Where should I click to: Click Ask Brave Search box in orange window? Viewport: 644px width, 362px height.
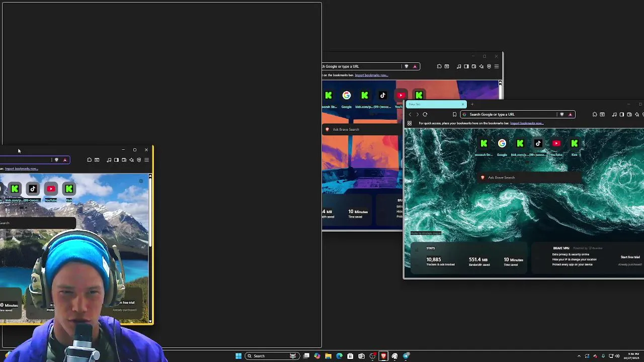coord(362,129)
